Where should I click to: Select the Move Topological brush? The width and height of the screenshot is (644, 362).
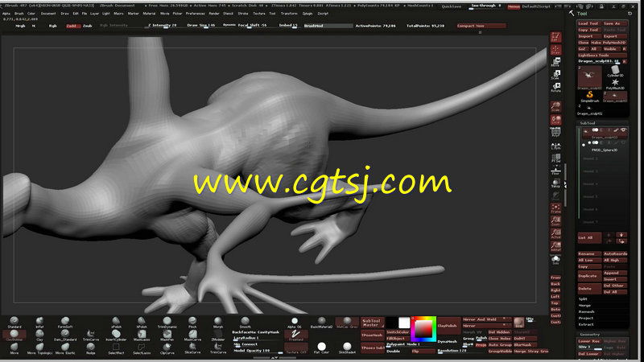(x=39, y=348)
